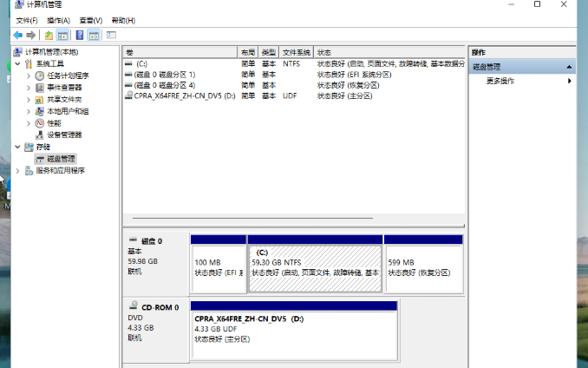Open the 查看(V) menu
The width and height of the screenshot is (588, 368).
pos(90,20)
